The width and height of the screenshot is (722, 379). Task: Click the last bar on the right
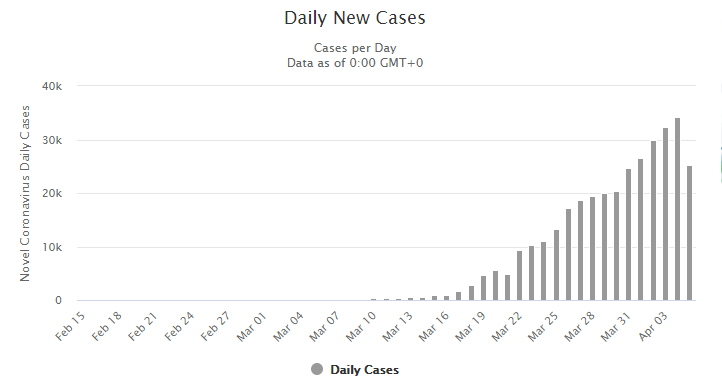click(689, 233)
